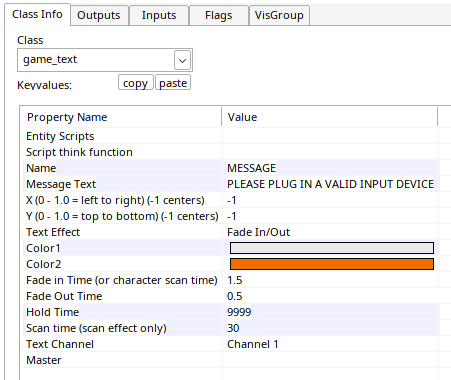Select the Name property row
451x380 pixels.
click(230, 168)
